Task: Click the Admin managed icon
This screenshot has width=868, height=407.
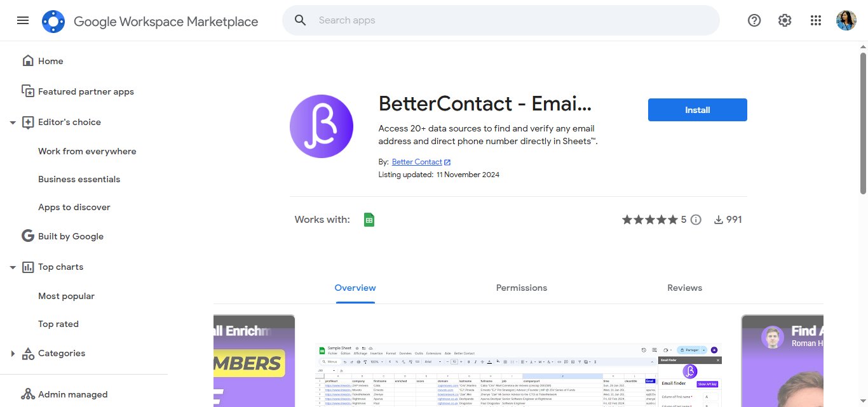Action: [28, 394]
